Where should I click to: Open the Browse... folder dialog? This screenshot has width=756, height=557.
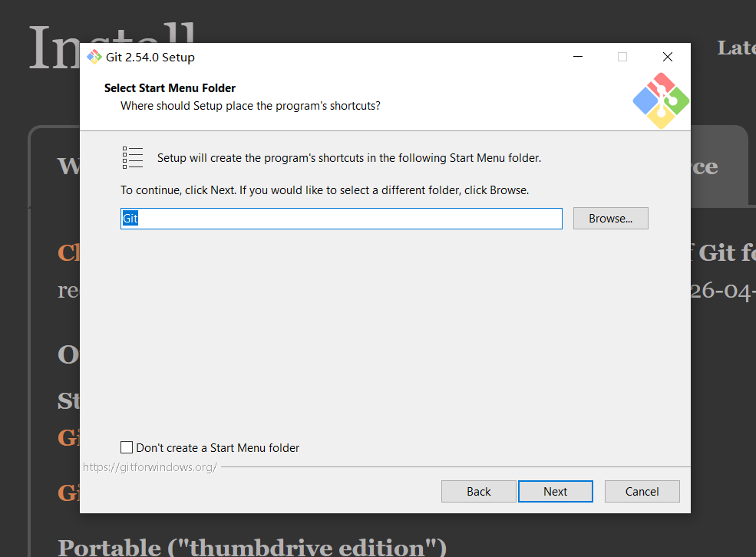[610, 218]
